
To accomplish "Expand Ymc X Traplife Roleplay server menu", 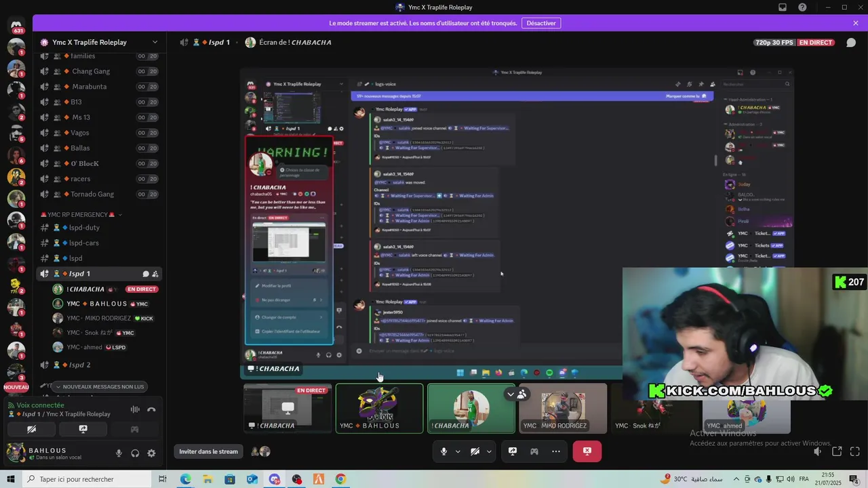I will [x=155, y=42].
